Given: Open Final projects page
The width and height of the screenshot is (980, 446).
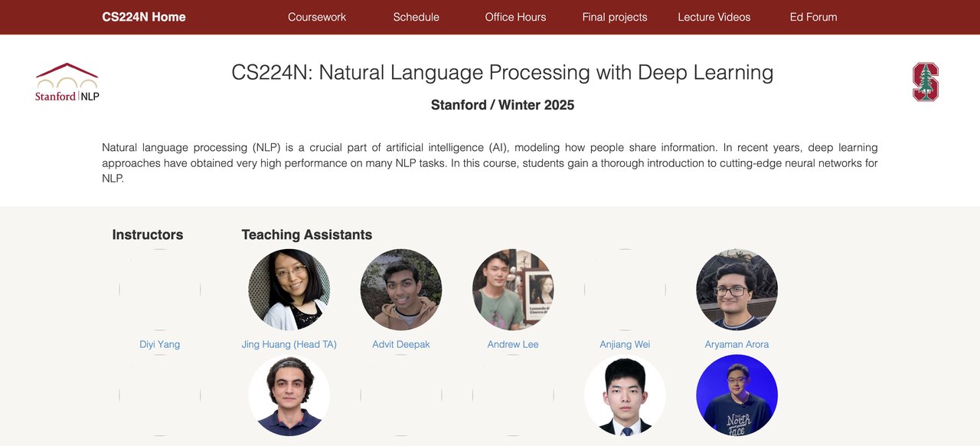Looking at the screenshot, I should (x=614, y=17).
